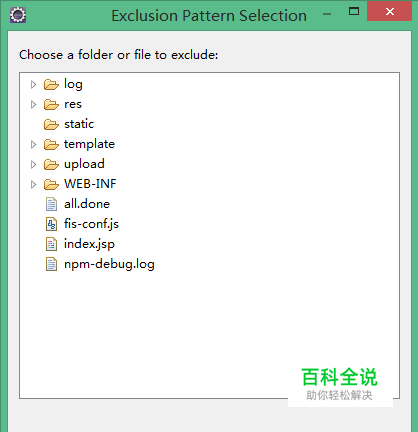Click the index.jsp file icon

[51, 244]
